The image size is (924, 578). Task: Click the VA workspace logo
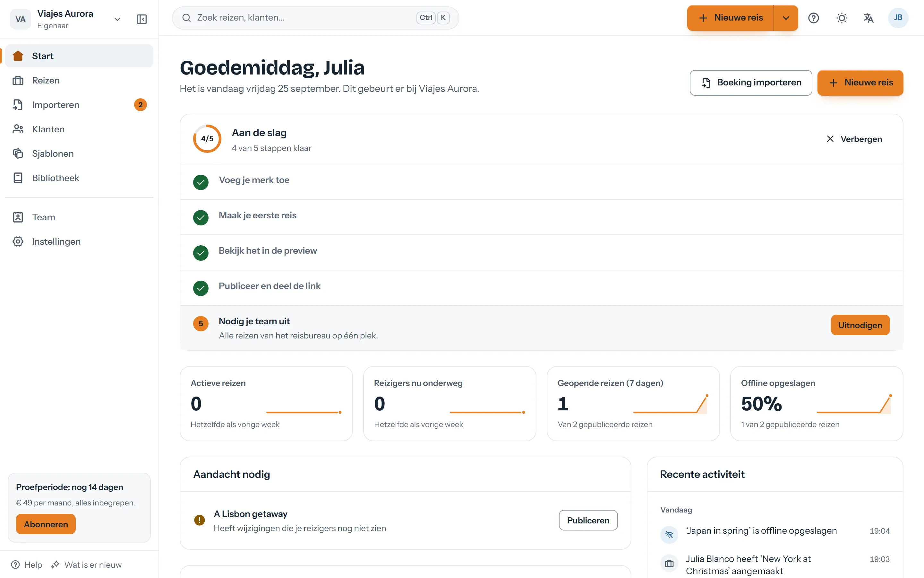coord(20,19)
